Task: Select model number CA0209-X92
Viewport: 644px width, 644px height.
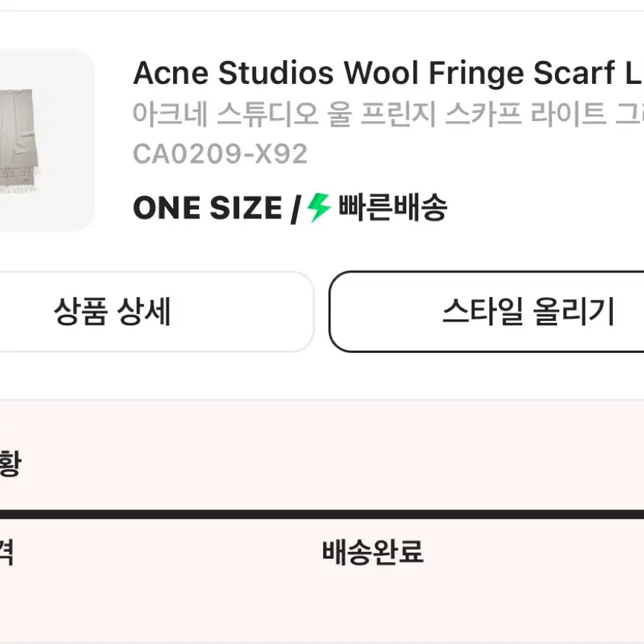Action: [x=220, y=154]
